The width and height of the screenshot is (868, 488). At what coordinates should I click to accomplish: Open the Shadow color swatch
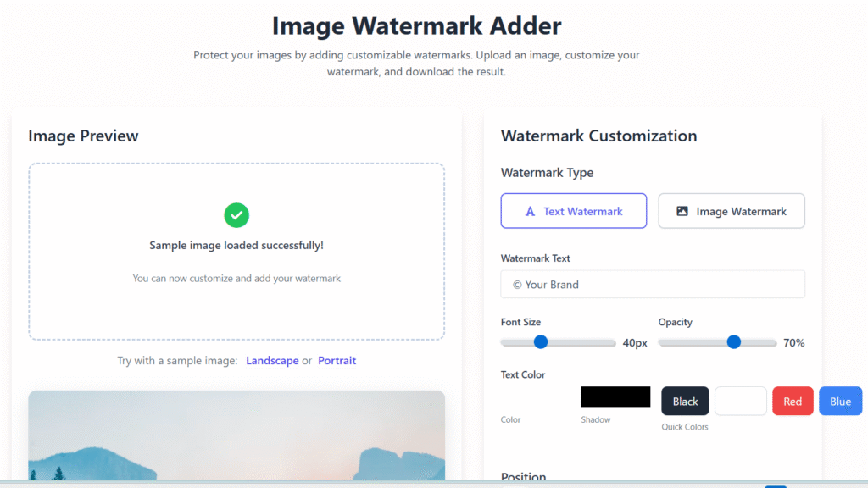click(615, 396)
